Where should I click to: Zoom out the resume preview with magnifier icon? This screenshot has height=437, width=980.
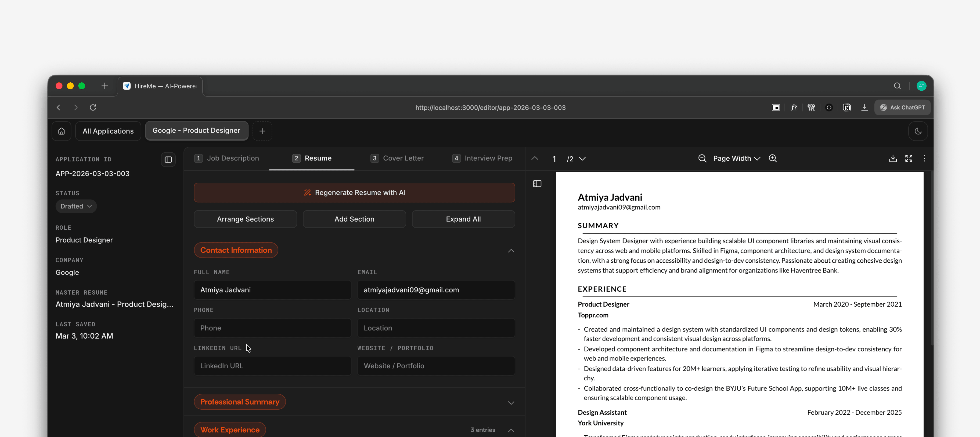coord(702,159)
